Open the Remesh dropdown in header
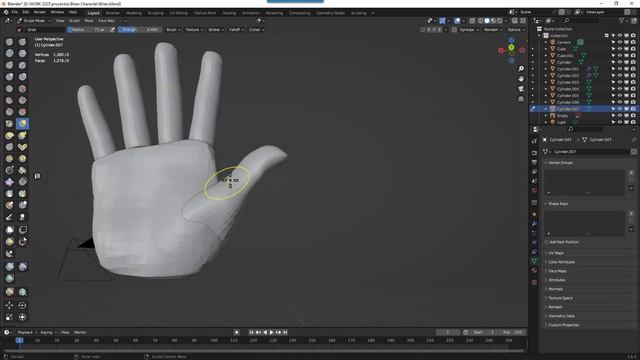 click(493, 30)
